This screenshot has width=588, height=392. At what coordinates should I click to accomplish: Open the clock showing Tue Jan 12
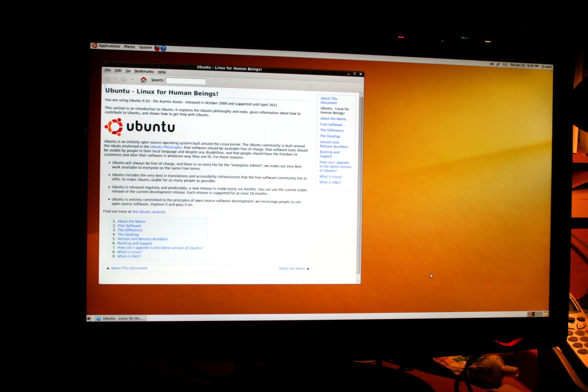pyautogui.click(x=524, y=65)
